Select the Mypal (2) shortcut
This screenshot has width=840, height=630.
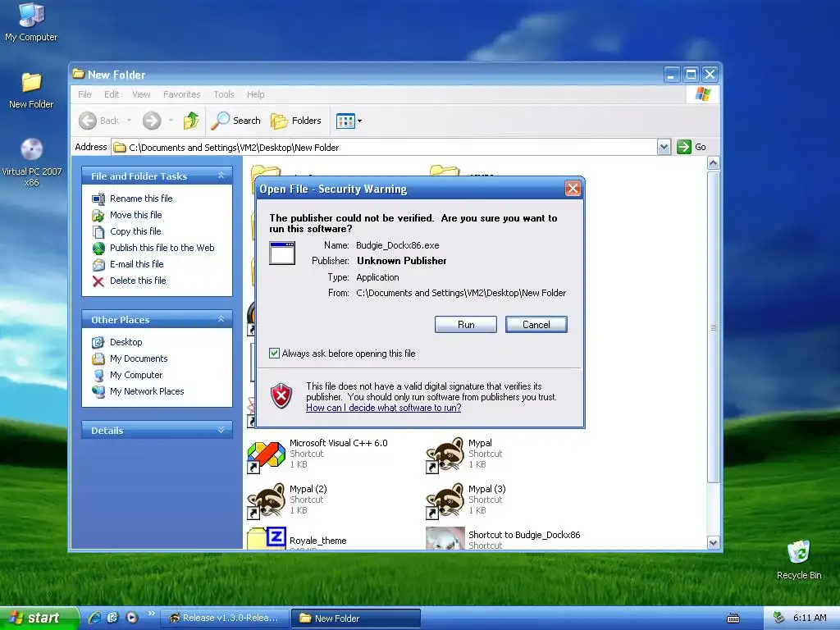tap(287, 500)
